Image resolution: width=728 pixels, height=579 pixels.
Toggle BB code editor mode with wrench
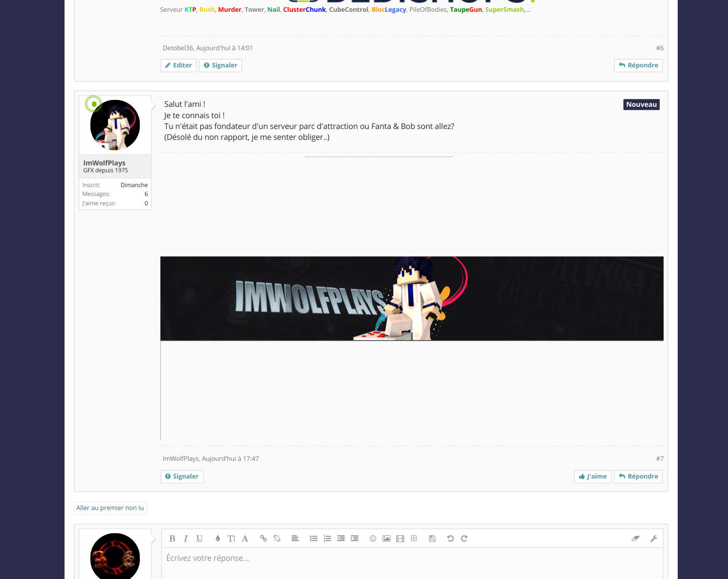click(x=654, y=539)
